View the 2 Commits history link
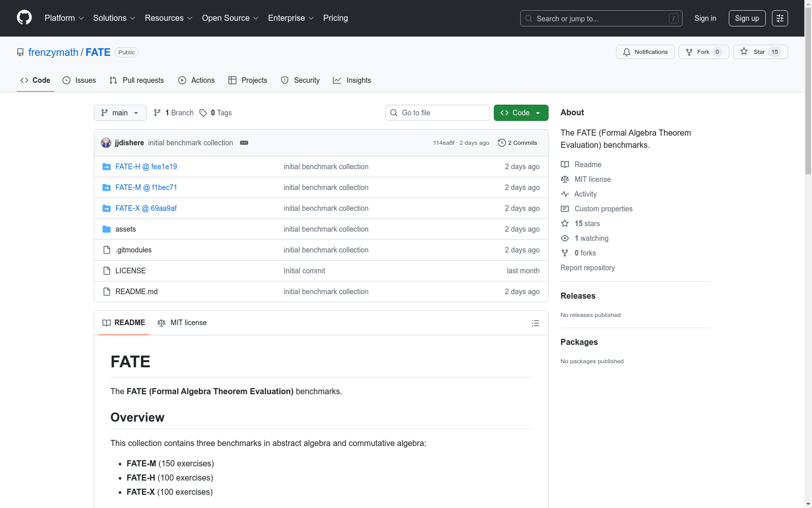 (518, 143)
